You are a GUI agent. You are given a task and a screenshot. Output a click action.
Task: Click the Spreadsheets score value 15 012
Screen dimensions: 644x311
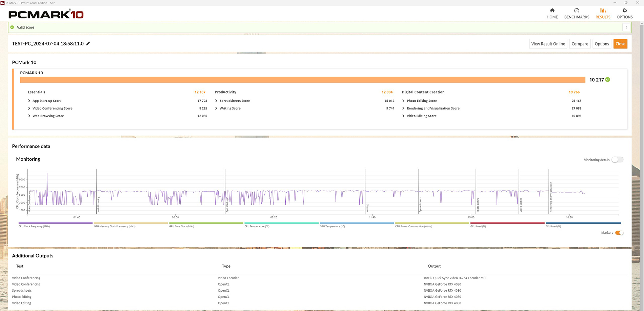[x=389, y=101]
